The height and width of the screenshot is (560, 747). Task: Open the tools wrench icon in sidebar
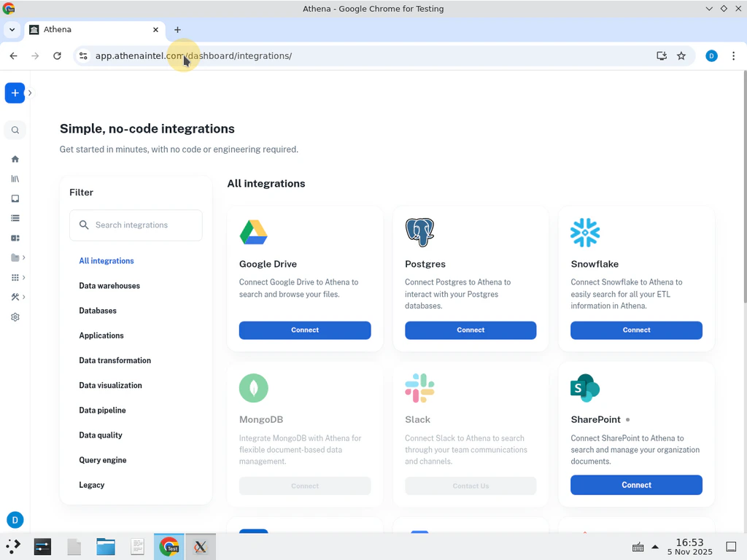(15, 297)
